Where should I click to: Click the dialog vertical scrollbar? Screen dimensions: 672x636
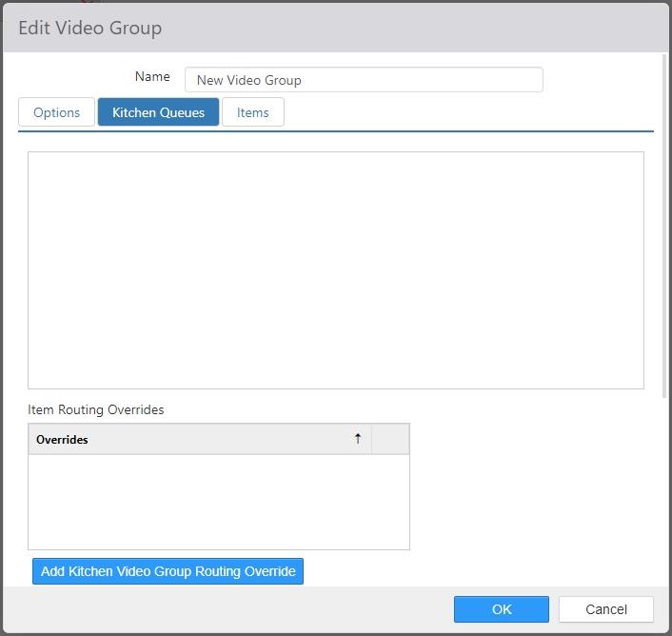664,228
